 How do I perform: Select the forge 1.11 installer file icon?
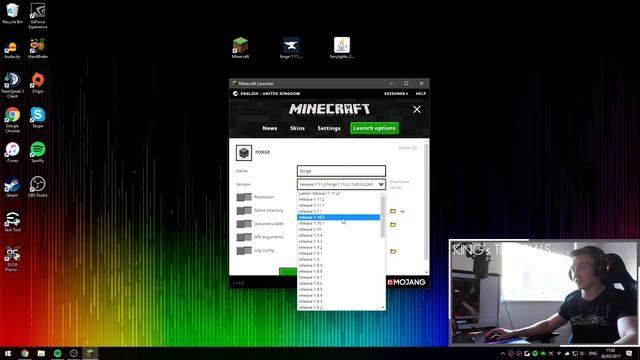click(x=291, y=48)
